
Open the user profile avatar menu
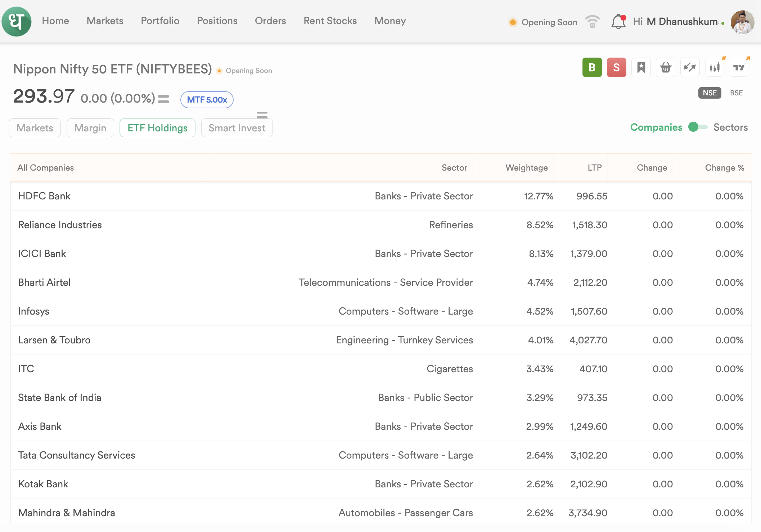coord(742,22)
